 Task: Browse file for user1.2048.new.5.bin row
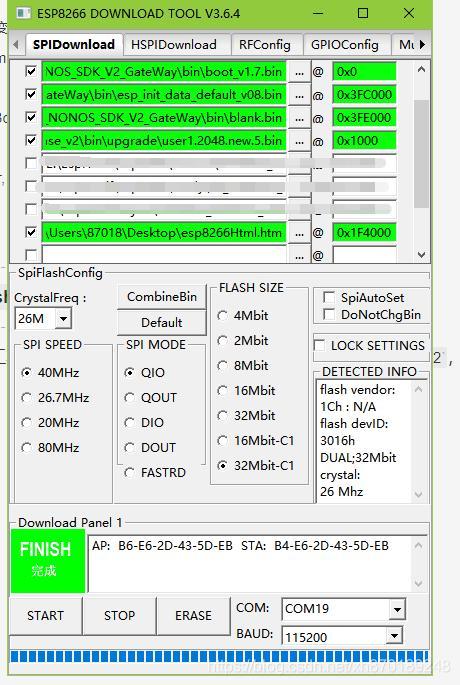[x=299, y=142]
